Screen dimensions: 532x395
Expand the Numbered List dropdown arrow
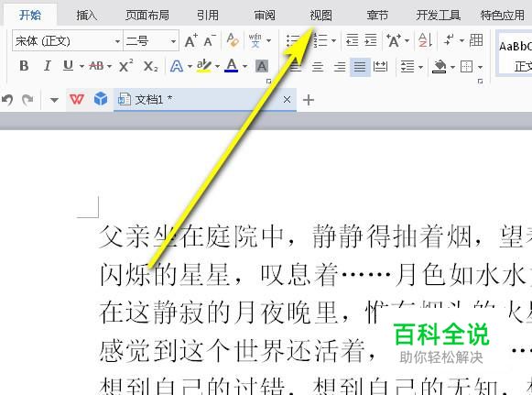point(334,40)
